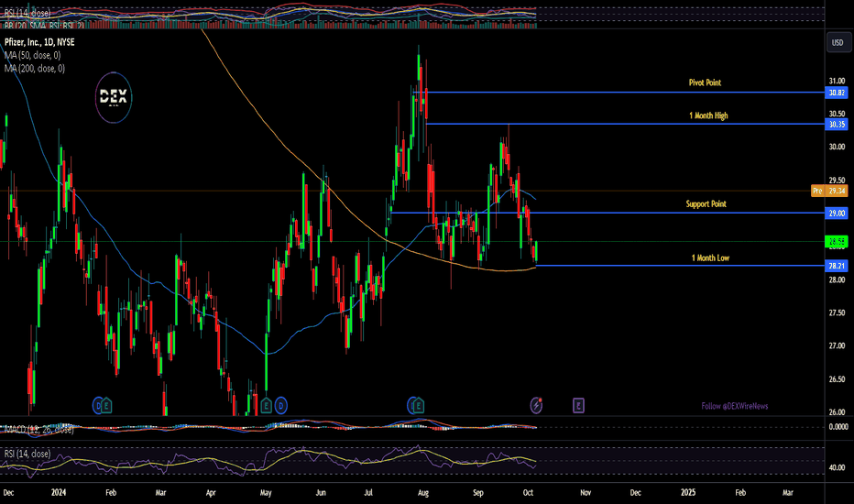Click the dividend D icon near August
The image size is (854, 504).
(412, 405)
